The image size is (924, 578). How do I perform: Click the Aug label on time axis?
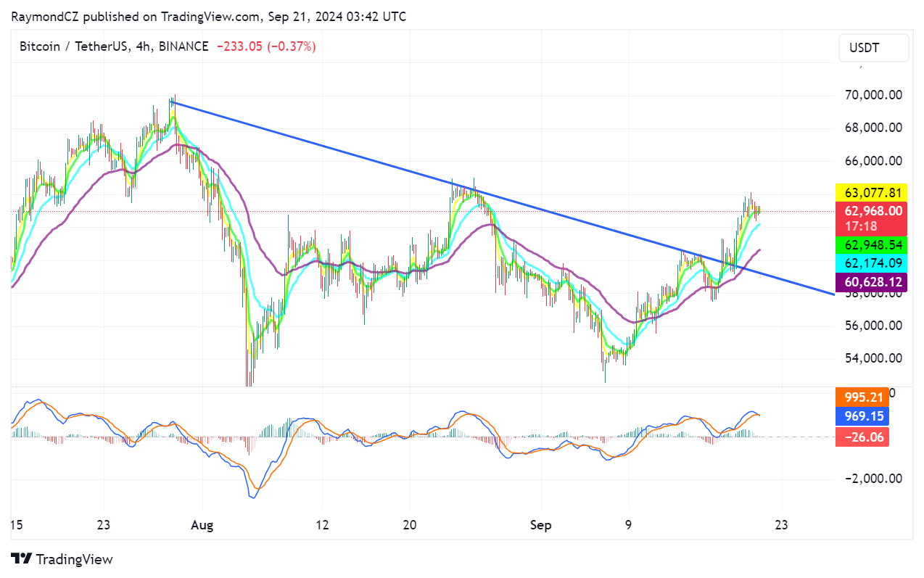[203, 524]
